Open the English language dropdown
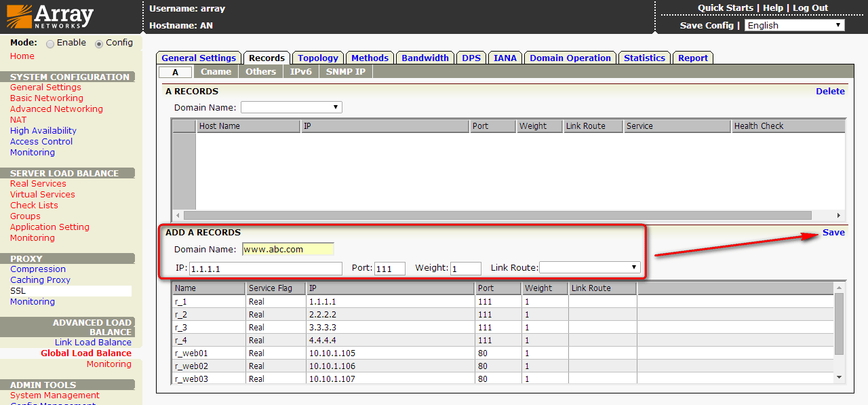The image size is (868, 405). pyautogui.click(x=794, y=25)
